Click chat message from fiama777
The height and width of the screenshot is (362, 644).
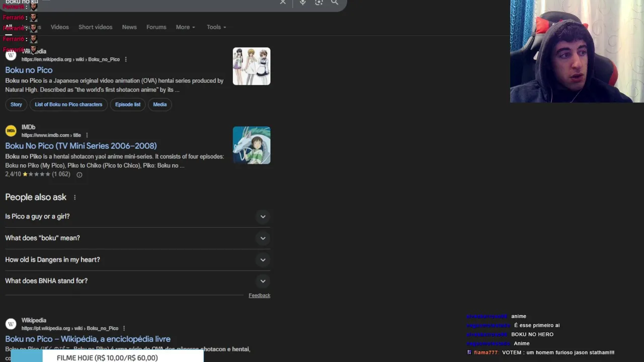(541, 352)
